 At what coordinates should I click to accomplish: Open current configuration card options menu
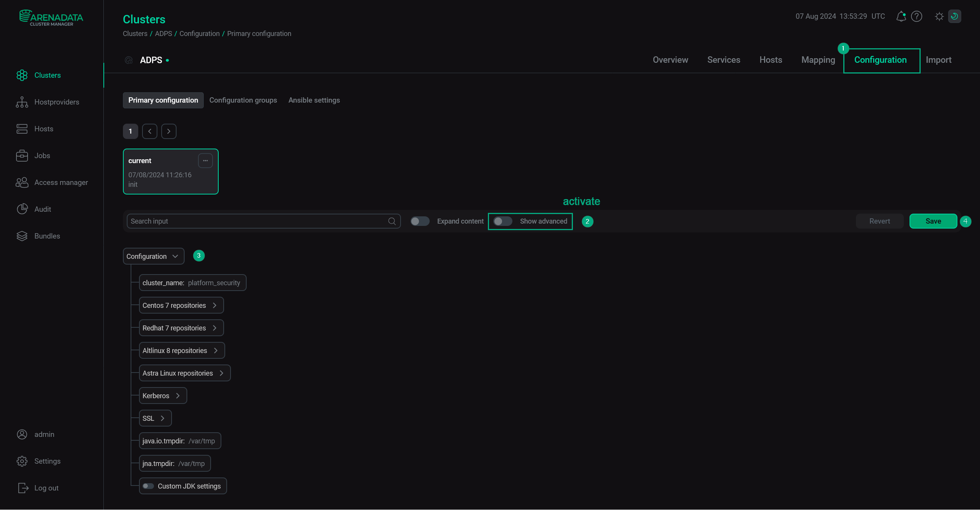pos(205,160)
